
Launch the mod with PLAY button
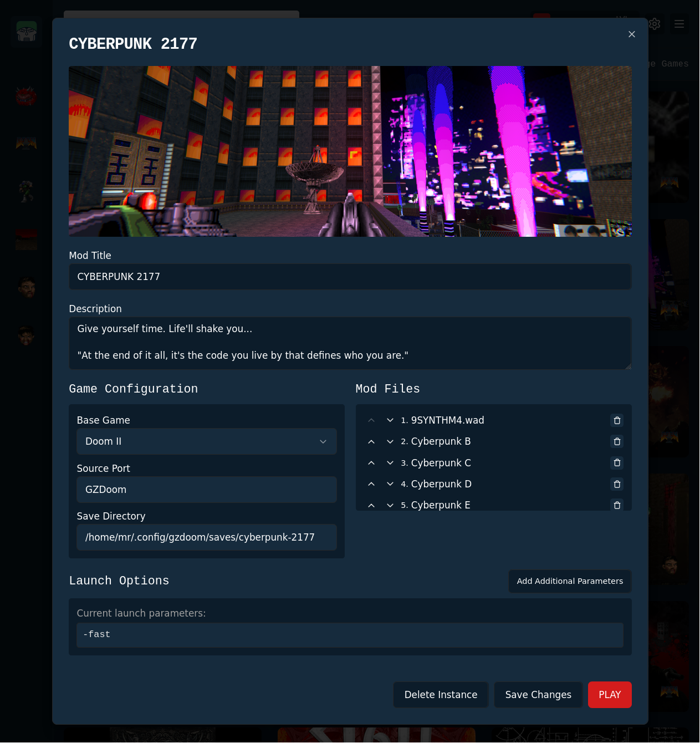pyautogui.click(x=610, y=695)
